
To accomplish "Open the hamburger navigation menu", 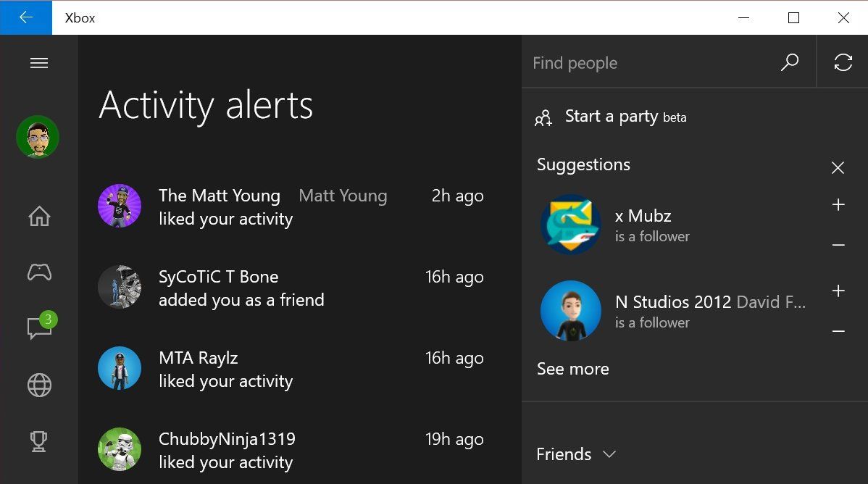I will click(x=38, y=62).
